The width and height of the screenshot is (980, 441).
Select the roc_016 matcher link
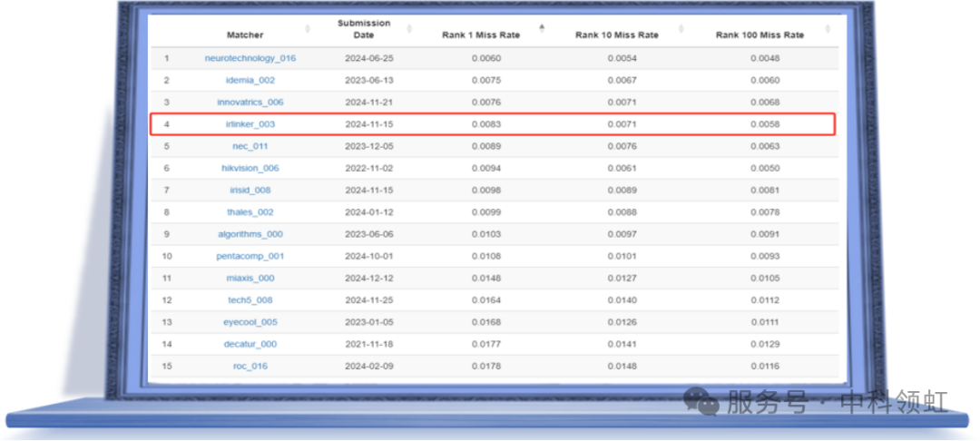click(x=250, y=367)
